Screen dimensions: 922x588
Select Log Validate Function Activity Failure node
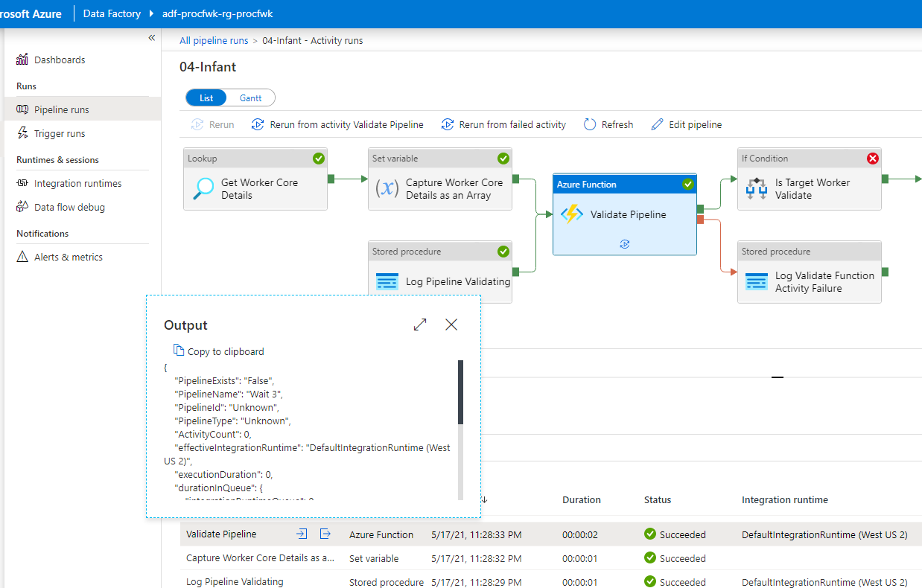(x=810, y=272)
